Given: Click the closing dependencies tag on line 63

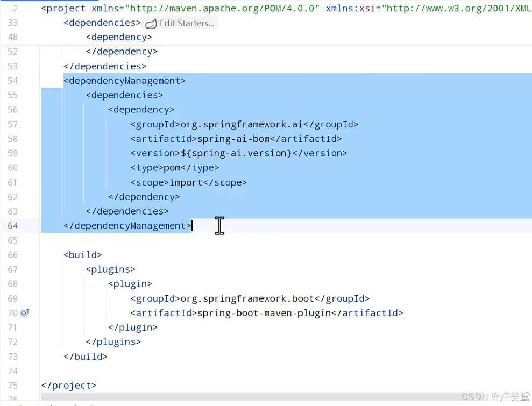Looking at the screenshot, I should click(x=127, y=211).
